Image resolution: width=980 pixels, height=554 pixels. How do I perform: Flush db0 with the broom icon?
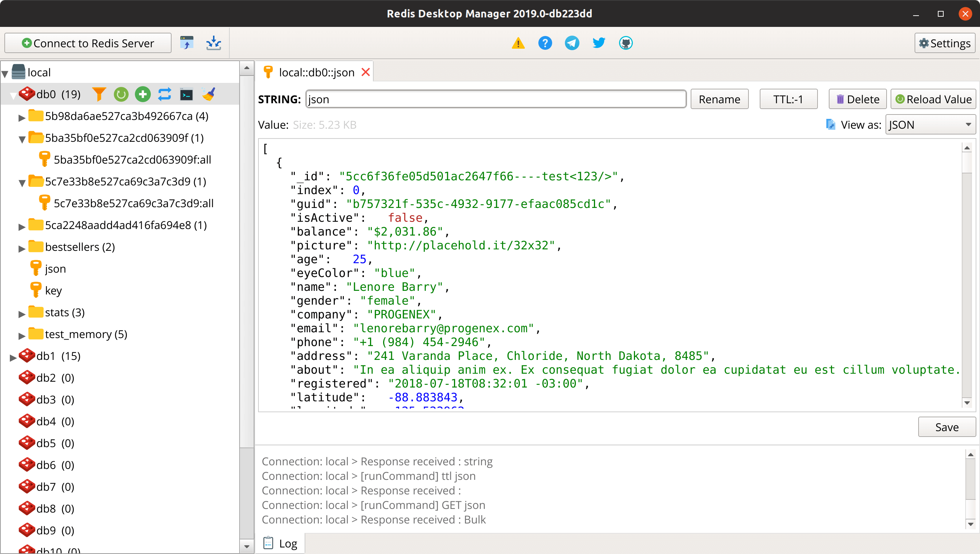tap(208, 94)
